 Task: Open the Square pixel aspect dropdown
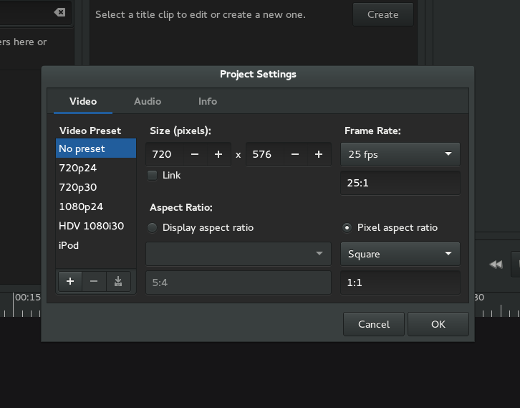click(x=400, y=254)
